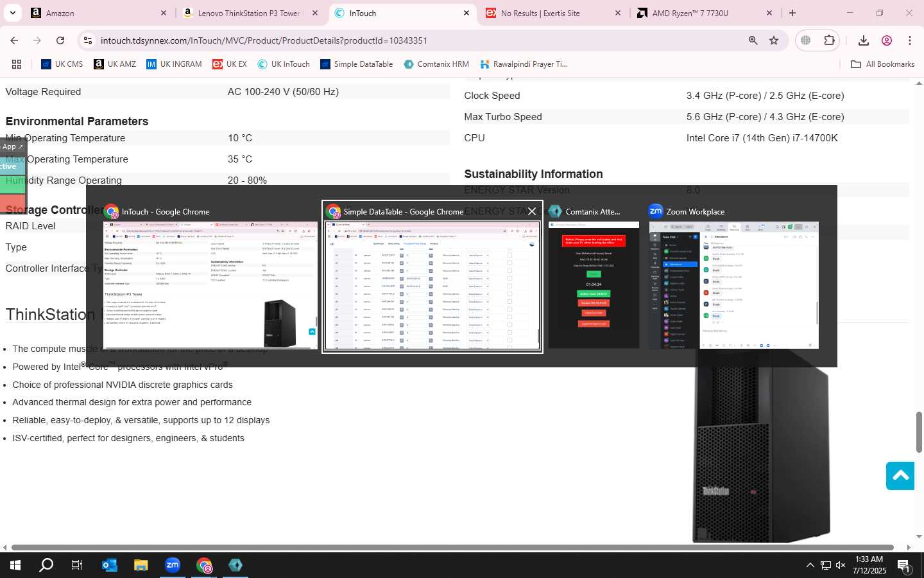Viewport: 924px width, 578px height.
Task: Open the UK AMZ bookmark
Action: pyautogui.click(x=115, y=64)
